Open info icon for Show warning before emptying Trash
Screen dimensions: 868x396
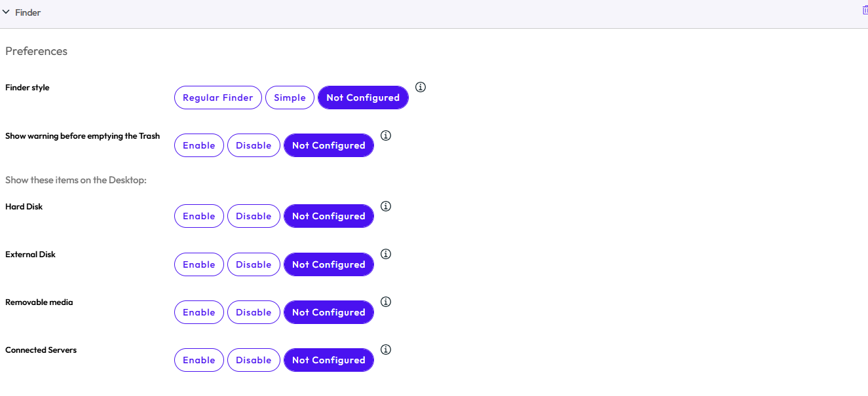click(386, 135)
